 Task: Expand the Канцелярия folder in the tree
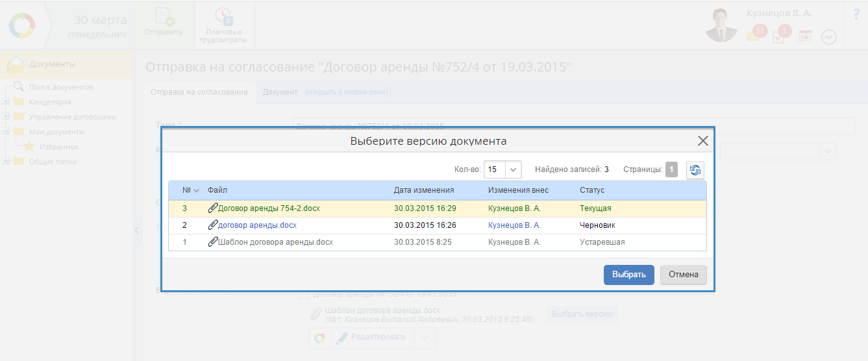click(x=6, y=102)
